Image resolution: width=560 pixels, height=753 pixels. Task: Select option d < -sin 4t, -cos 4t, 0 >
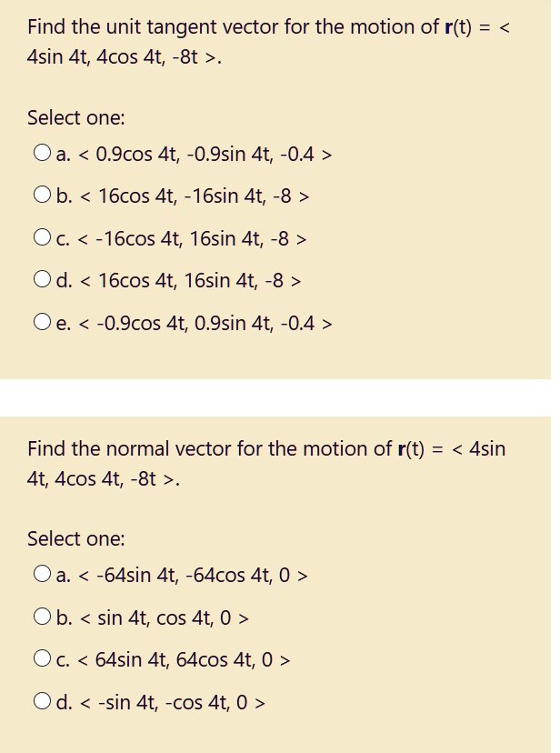[x=42, y=700]
